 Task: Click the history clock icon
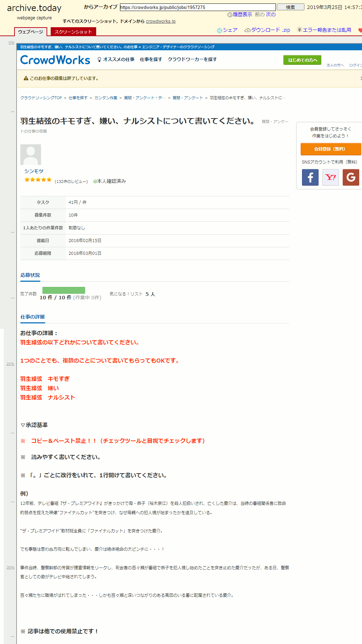tap(230, 15)
